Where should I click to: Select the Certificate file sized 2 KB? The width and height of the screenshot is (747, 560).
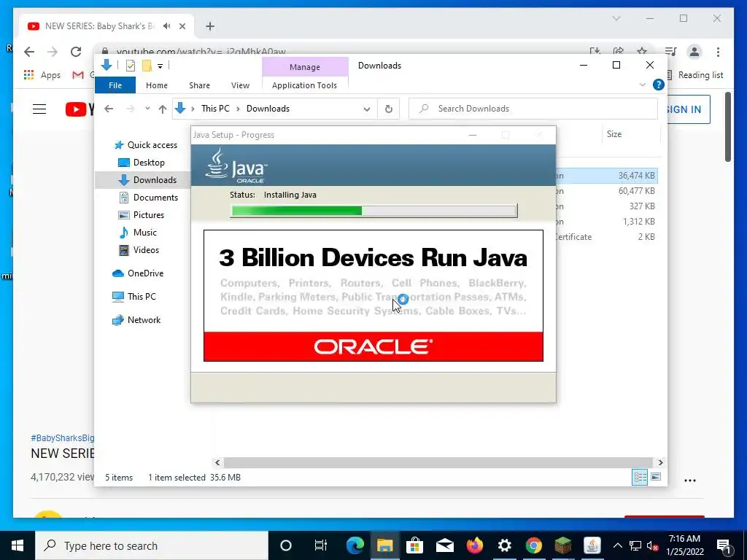(x=606, y=237)
